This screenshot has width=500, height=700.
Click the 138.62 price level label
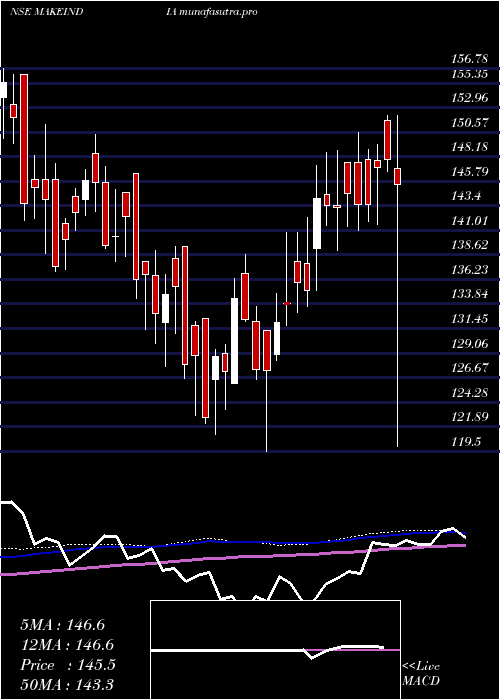click(x=470, y=246)
